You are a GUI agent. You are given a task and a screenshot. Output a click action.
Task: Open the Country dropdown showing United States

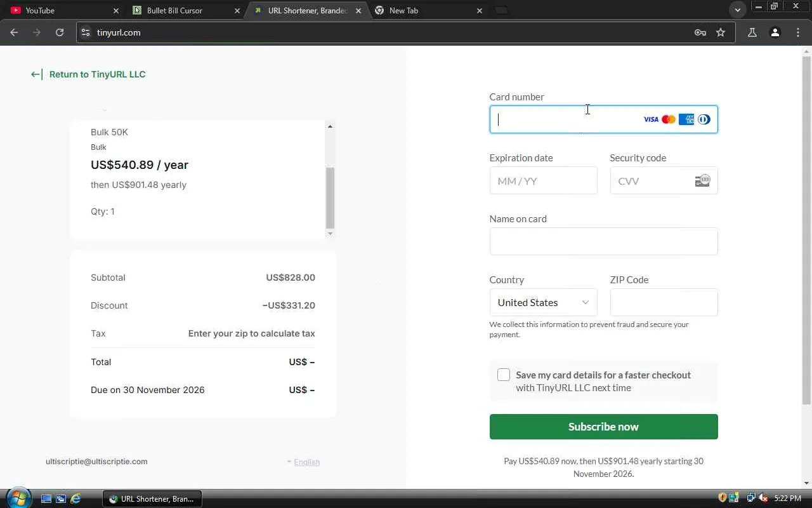543,302
